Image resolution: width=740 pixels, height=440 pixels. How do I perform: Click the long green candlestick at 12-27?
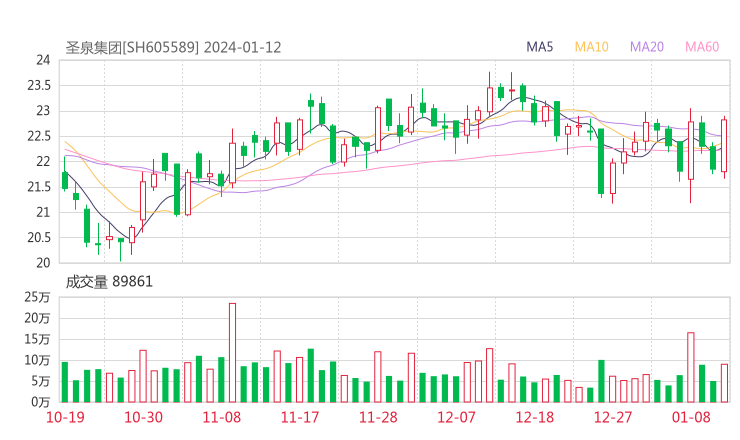pyautogui.click(x=601, y=161)
